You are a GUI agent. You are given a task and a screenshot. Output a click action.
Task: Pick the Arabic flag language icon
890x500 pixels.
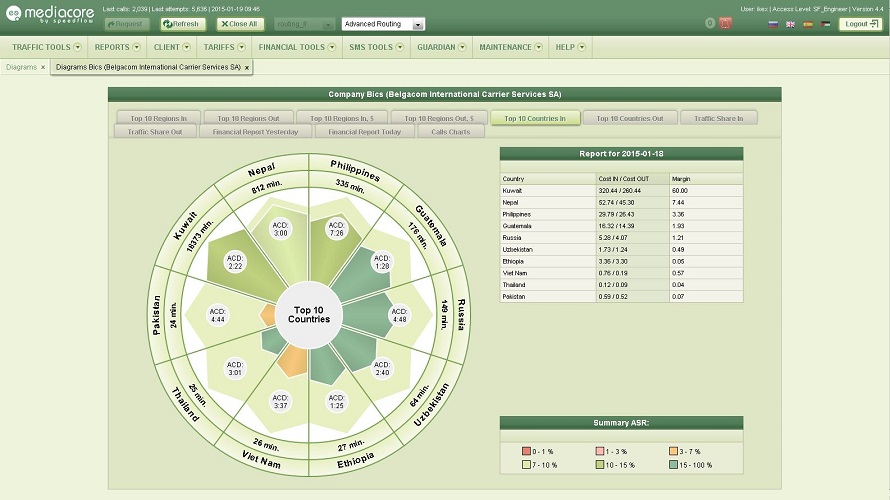(825, 23)
